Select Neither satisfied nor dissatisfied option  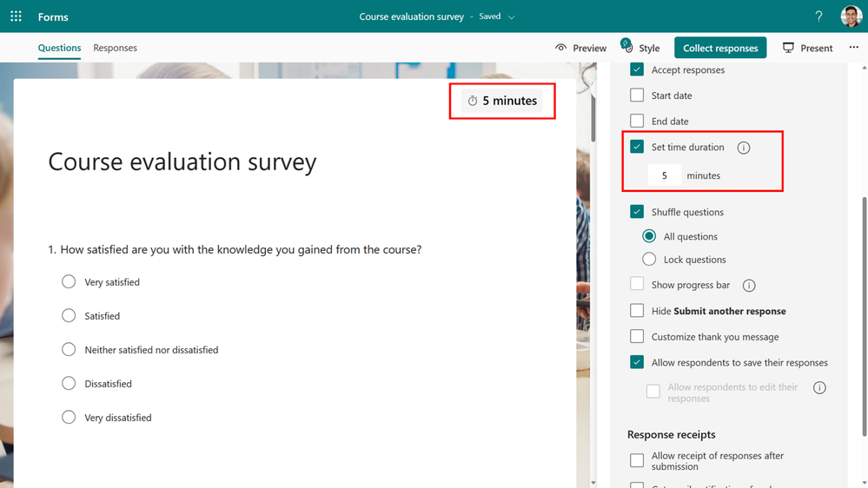[x=69, y=349]
